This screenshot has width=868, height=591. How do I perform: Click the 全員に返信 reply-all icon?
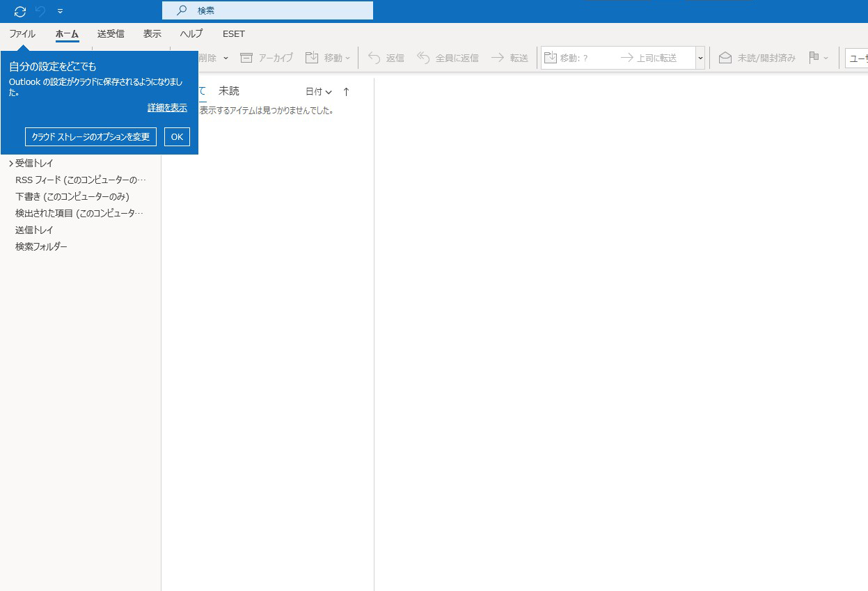(x=423, y=58)
